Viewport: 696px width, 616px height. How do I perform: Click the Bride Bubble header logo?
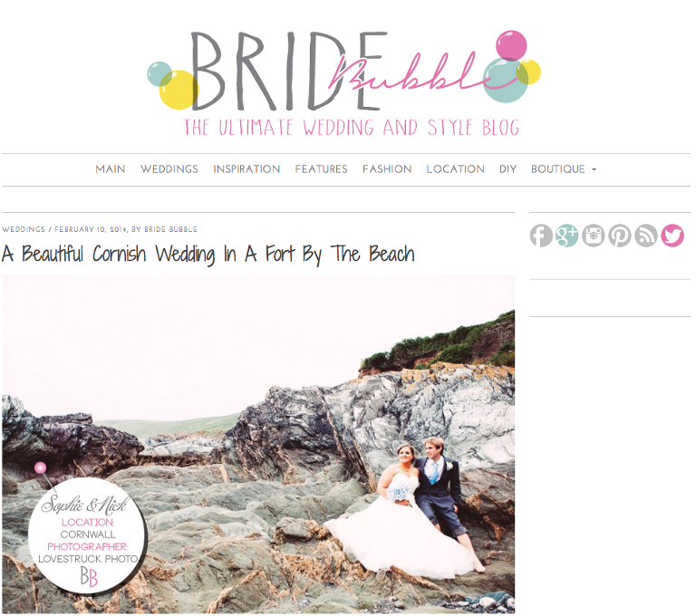[x=344, y=82]
